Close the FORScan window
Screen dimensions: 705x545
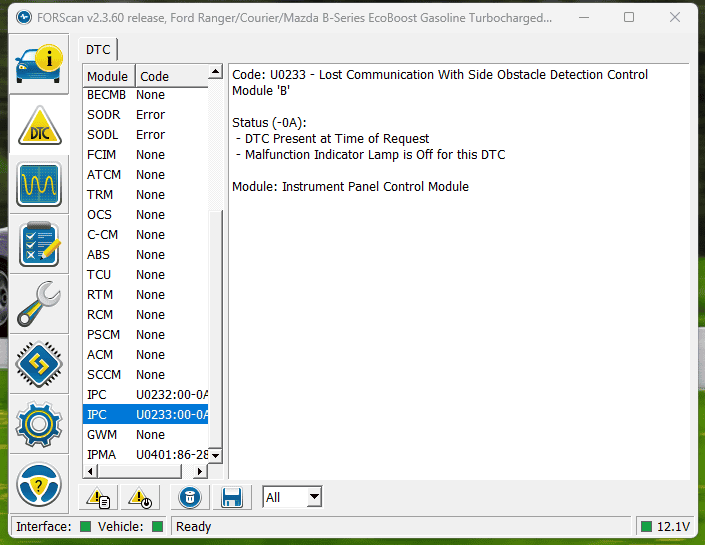coord(675,18)
